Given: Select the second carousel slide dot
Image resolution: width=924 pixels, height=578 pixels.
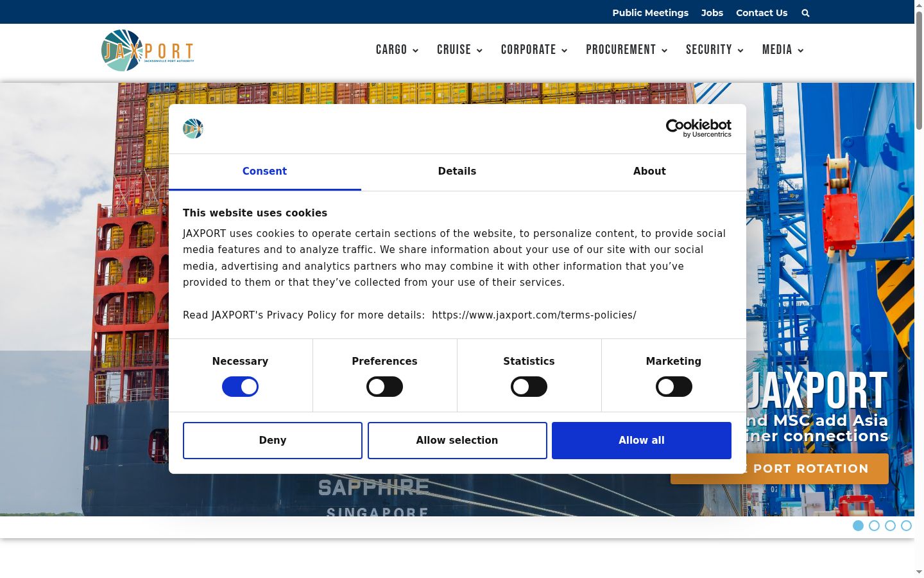Looking at the screenshot, I should pyautogui.click(x=874, y=526).
